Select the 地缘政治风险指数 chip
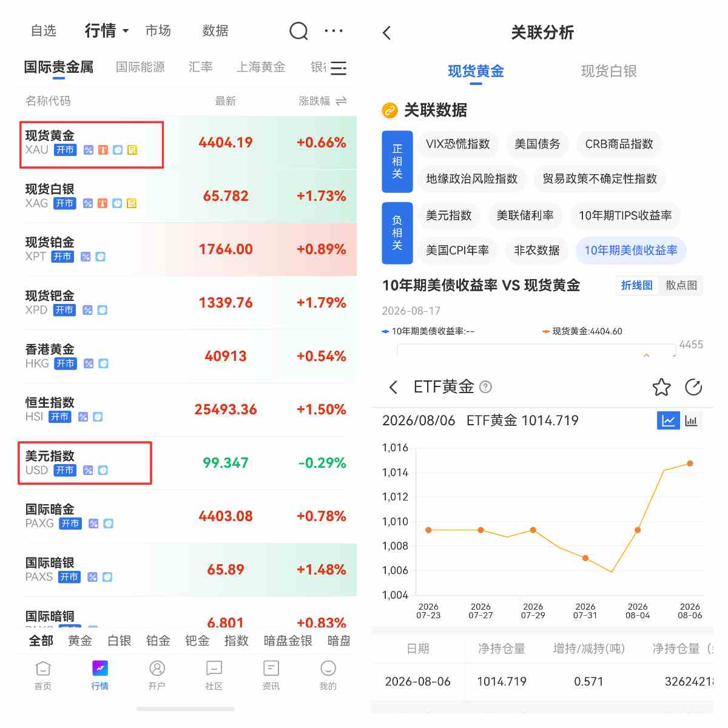Image resolution: width=728 pixels, height=728 pixels. [x=472, y=178]
